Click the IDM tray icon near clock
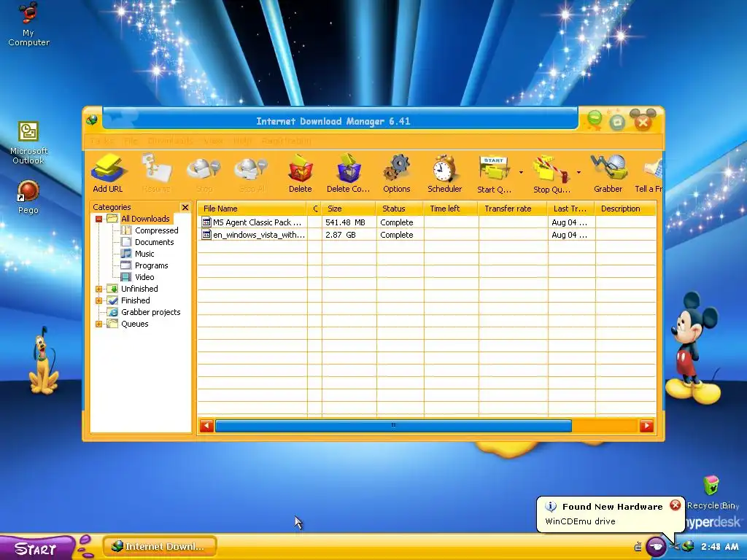 (687, 546)
